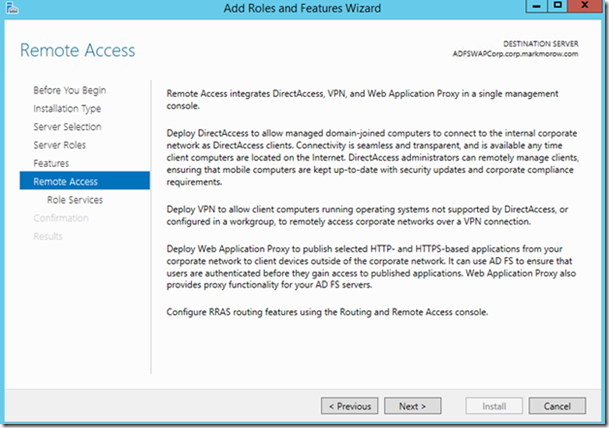Viewport: 609px width, 428px height.
Task: Close the wizard with the X button
Action: tap(585, 6)
